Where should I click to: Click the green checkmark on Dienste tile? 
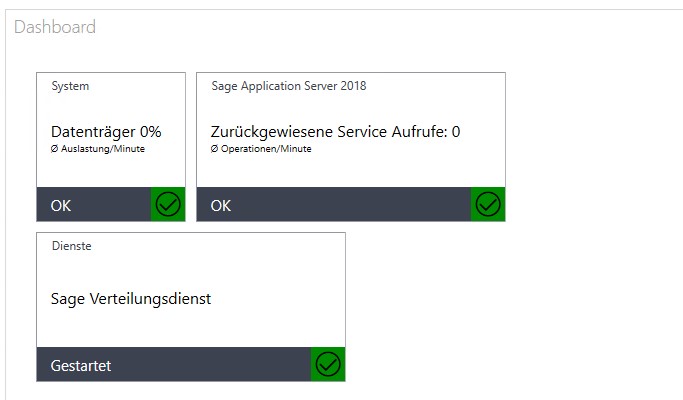pyautogui.click(x=328, y=365)
